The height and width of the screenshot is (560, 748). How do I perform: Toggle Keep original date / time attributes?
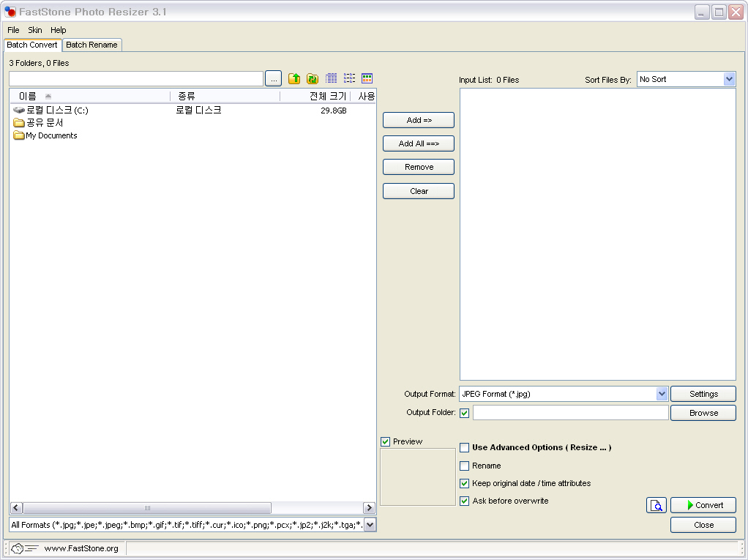coord(464,483)
